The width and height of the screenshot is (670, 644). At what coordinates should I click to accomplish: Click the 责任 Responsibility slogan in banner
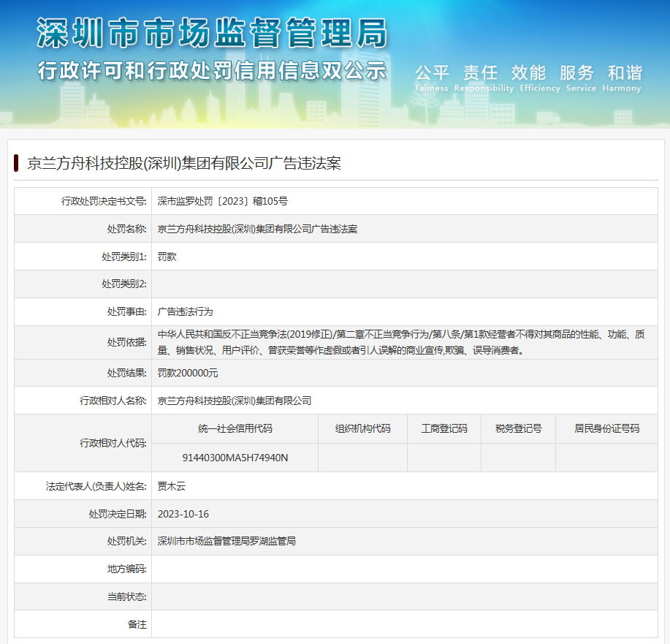[484, 77]
